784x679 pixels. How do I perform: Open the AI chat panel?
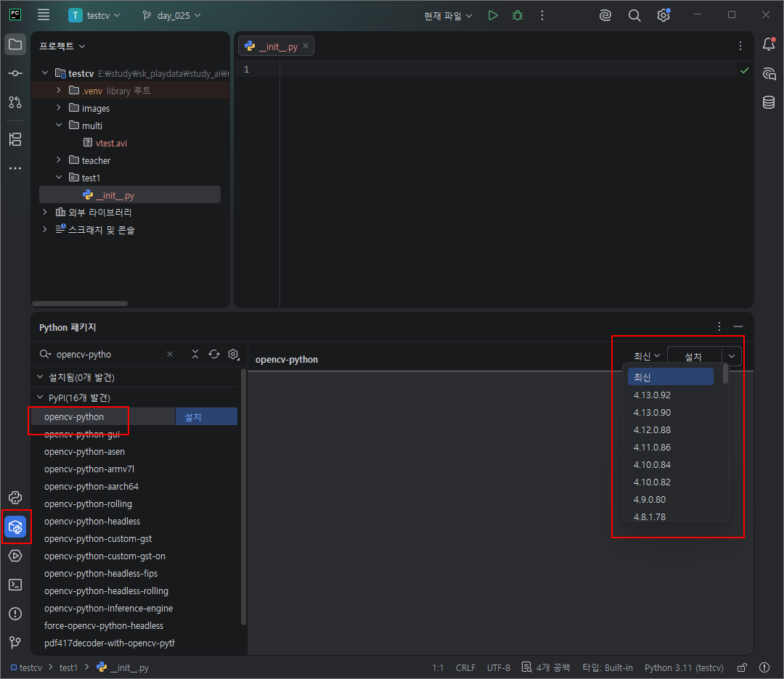point(769,74)
